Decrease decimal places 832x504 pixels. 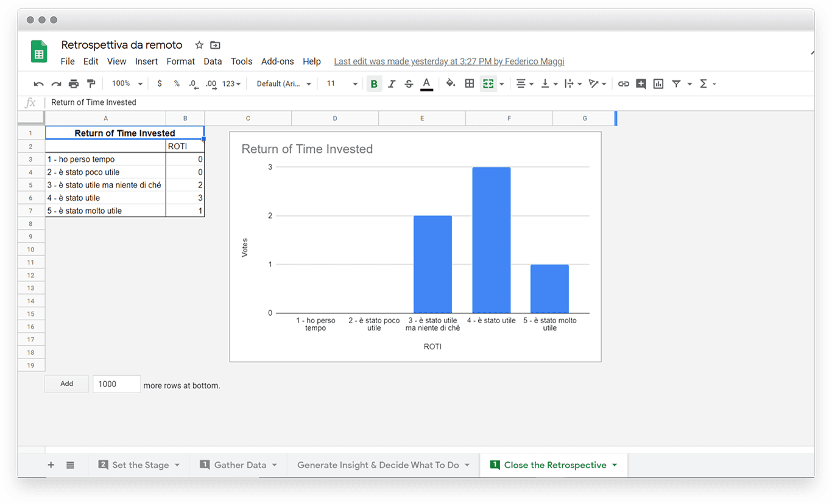(x=193, y=84)
